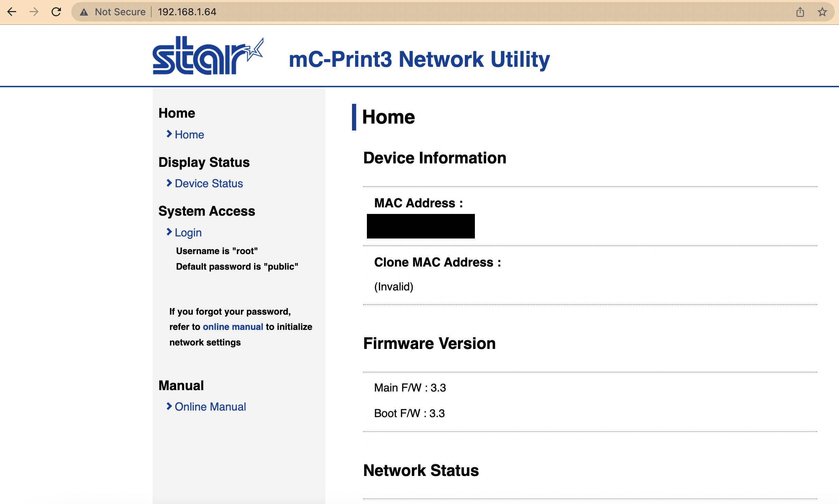Click the mC-Print3 Network Utility title
The image size is (839, 504).
(419, 59)
